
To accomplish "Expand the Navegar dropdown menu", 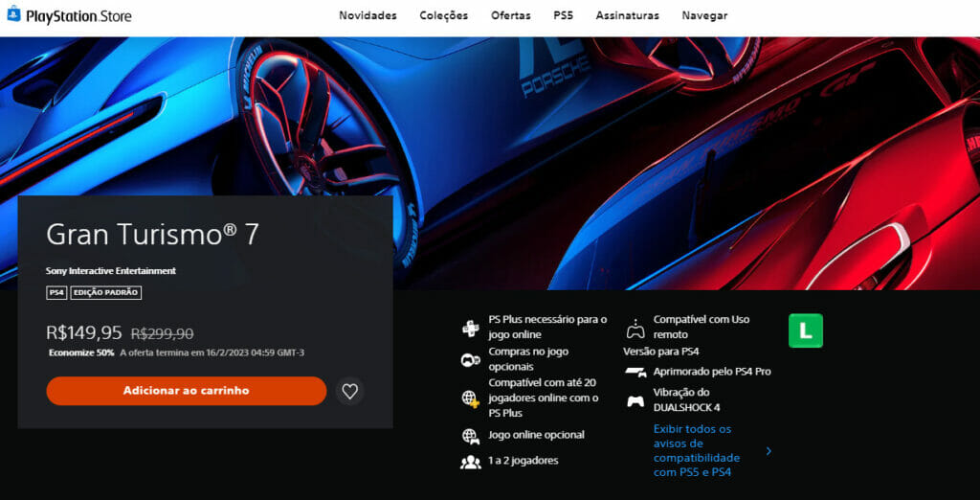I will pos(704,15).
